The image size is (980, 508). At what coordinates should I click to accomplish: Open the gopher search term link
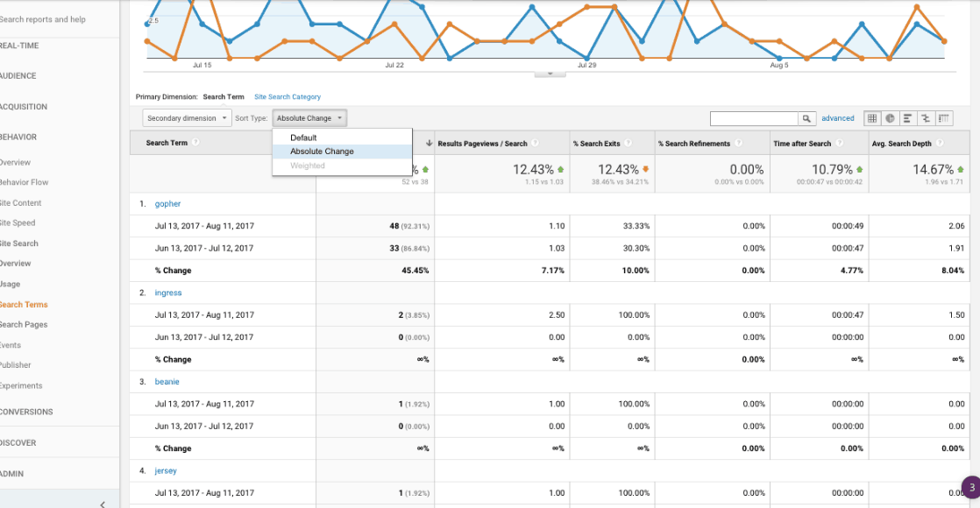pos(167,204)
